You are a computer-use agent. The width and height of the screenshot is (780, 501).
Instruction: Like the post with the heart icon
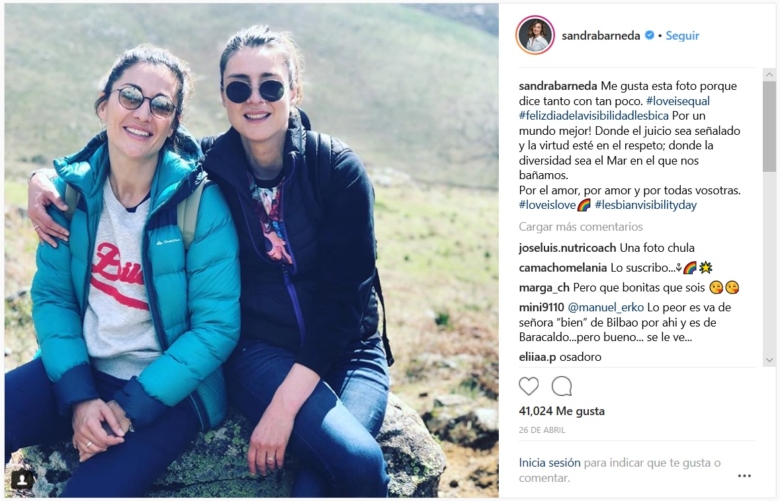[529, 386]
